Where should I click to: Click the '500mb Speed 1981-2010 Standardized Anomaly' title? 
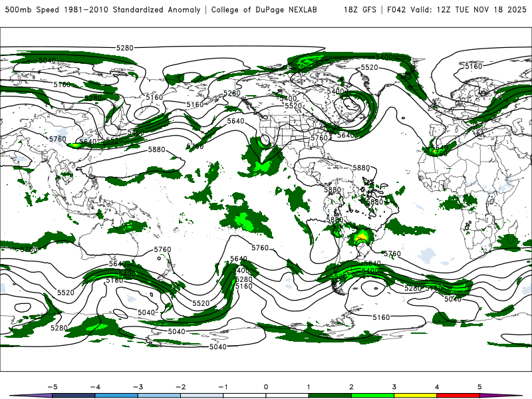pyautogui.click(x=102, y=10)
